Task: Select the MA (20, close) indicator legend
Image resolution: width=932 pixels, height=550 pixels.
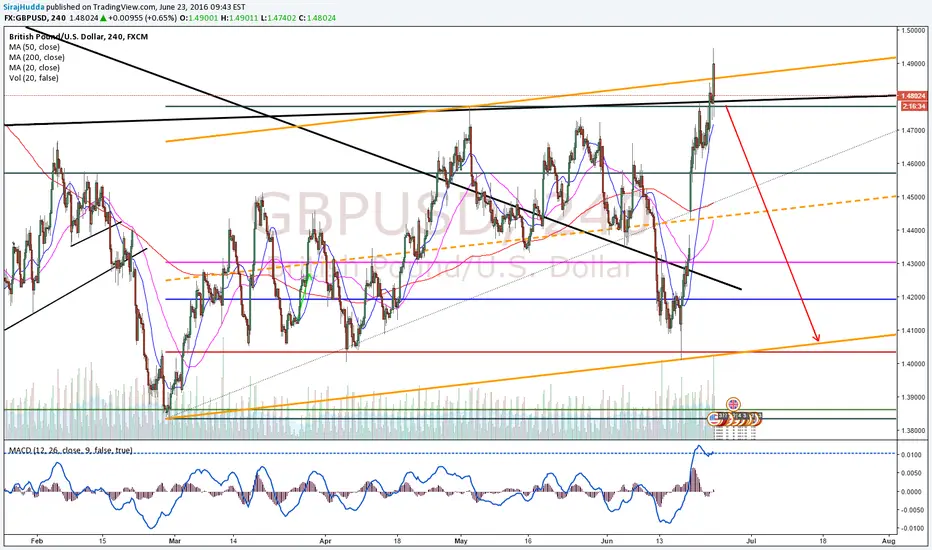Action: [34, 68]
